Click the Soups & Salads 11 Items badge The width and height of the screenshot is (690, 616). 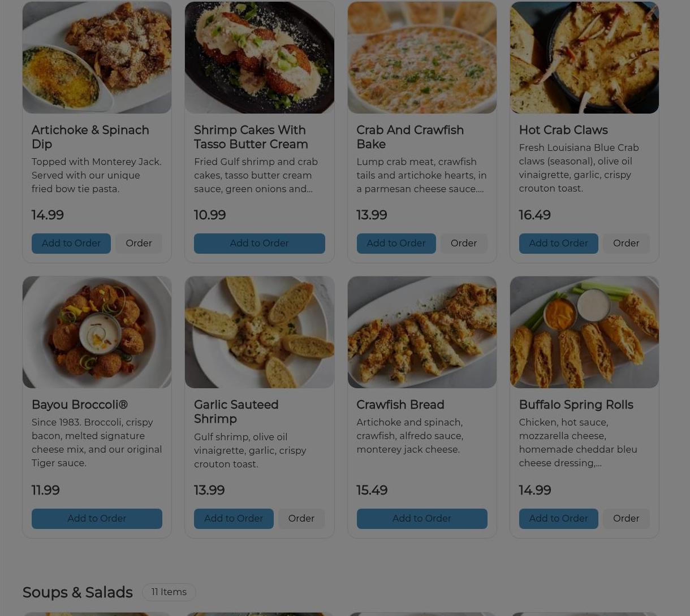point(169,592)
